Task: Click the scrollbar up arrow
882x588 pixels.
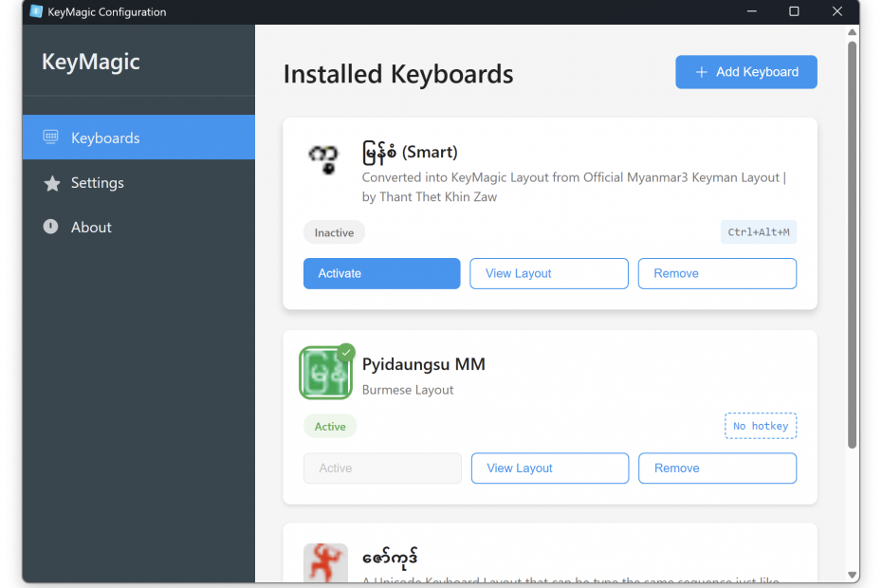Action: (853, 32)
